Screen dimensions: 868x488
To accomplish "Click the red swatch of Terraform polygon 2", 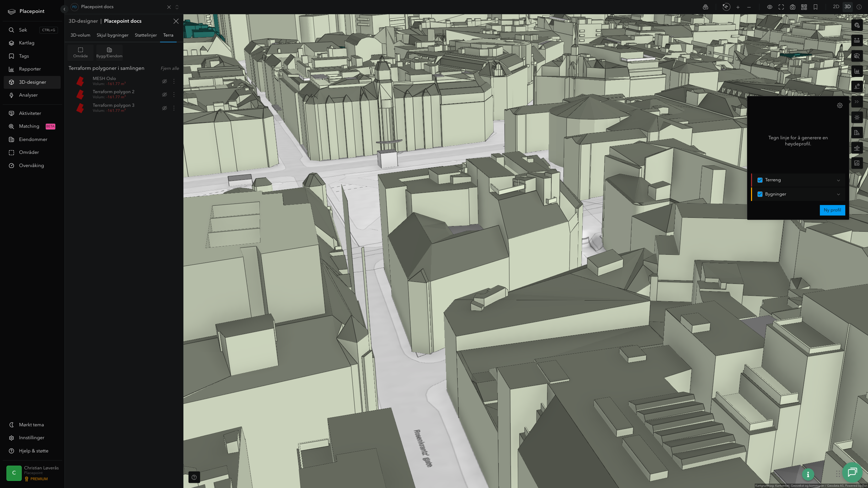I will 80,95.
